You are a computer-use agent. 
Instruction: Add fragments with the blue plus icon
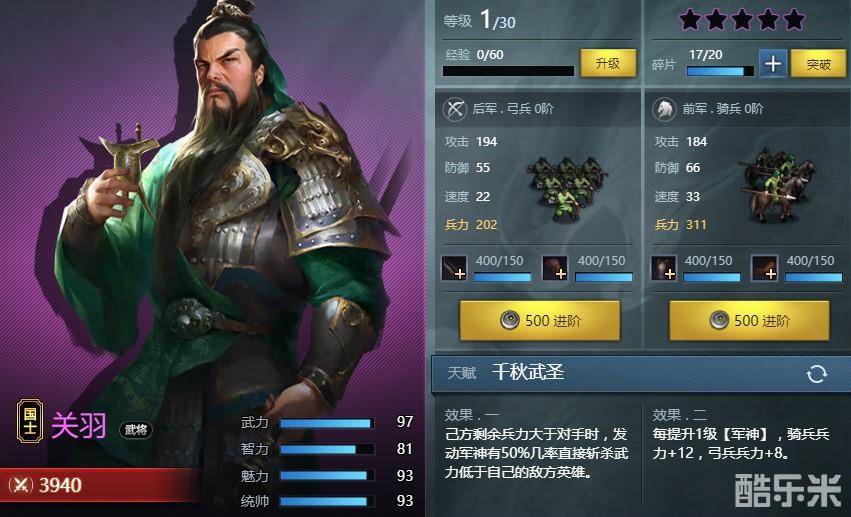pyautogui.click(x=773, y=64)
